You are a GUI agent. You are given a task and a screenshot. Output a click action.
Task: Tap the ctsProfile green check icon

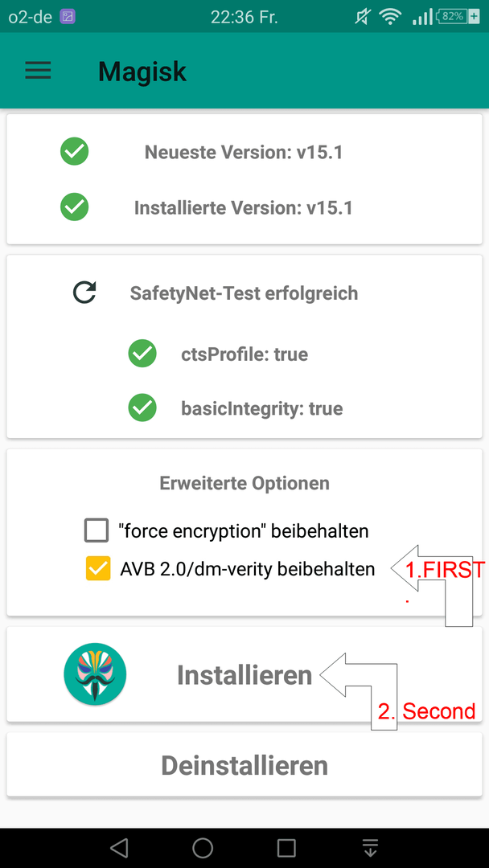142,353
